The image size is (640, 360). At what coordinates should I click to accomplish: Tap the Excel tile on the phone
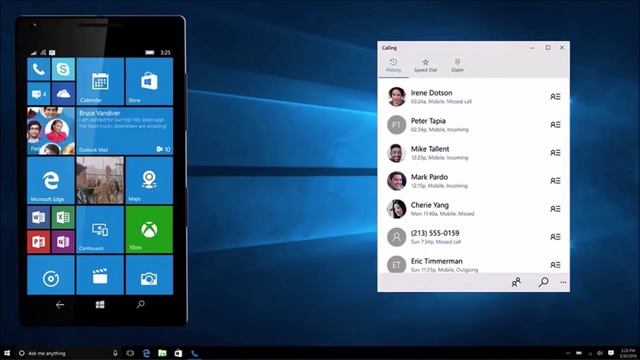click(63, 217)
